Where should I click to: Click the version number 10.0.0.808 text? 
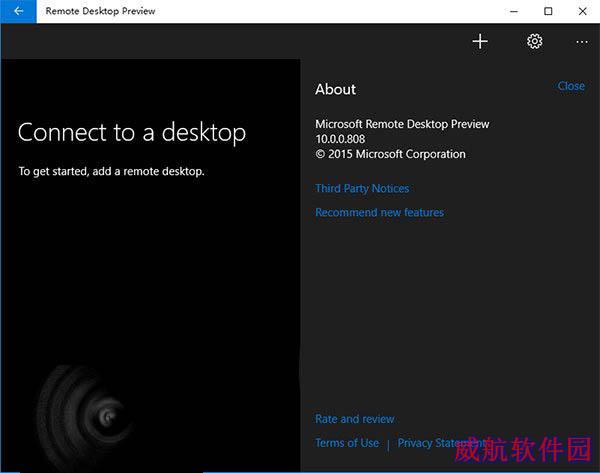click(340, 139)
